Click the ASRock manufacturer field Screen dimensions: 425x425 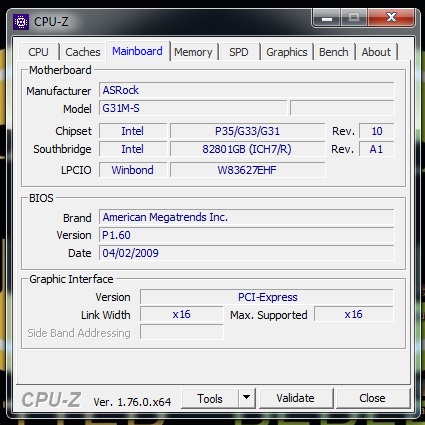247,90
